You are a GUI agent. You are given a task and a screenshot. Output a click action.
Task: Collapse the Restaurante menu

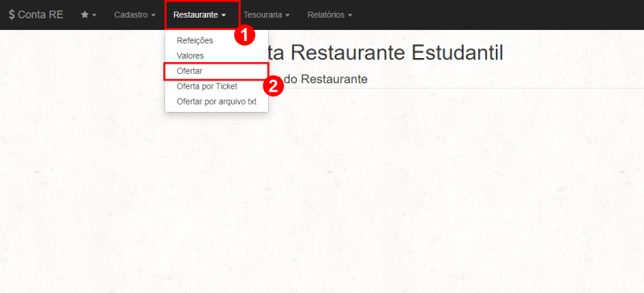200,14
